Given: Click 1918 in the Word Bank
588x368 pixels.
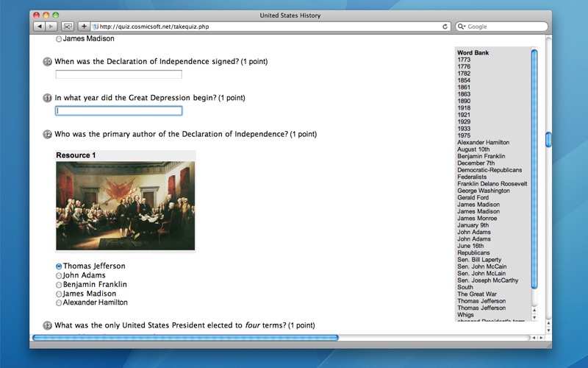Looking at the screenshot, I should pyautogui.click(x=464, y=107).
